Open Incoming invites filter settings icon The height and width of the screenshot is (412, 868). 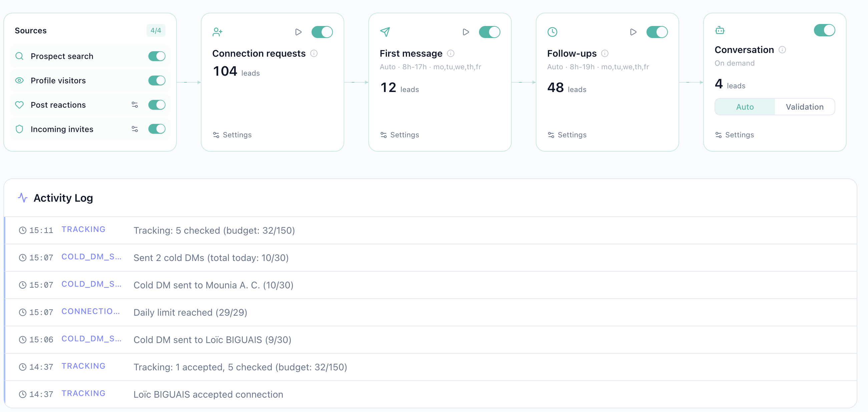tap(135, 129)
